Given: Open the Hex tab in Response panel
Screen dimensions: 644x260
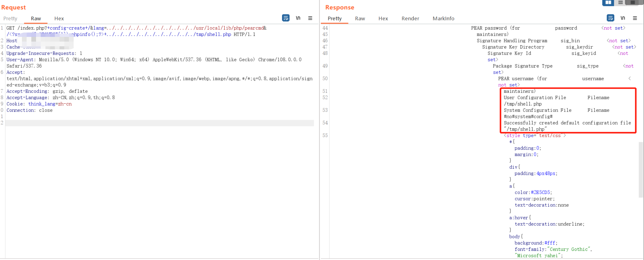Looking at the screenshot, I should point(383,19).
